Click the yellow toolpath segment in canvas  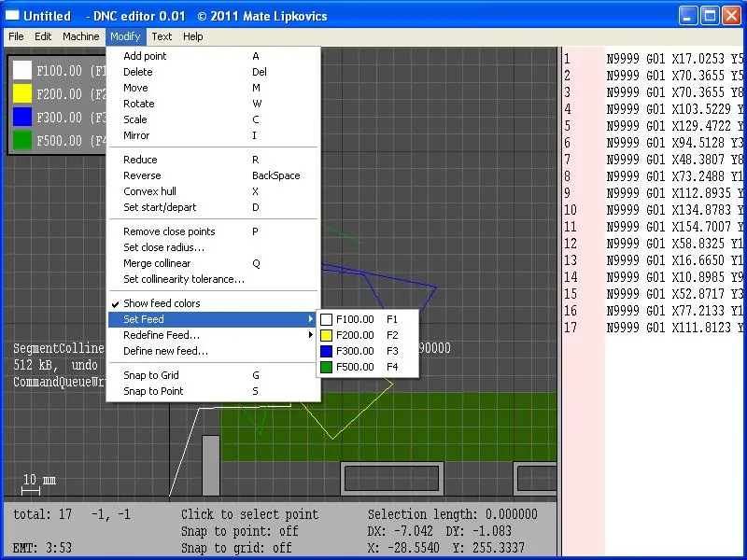362,412
